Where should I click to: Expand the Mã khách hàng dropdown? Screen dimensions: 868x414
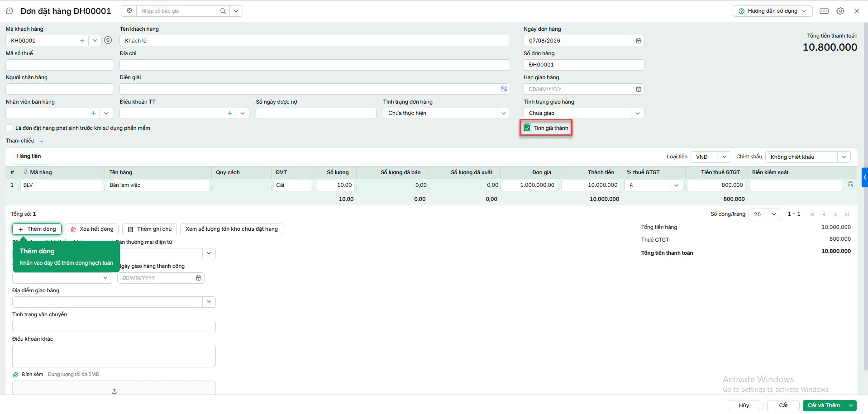95,41
